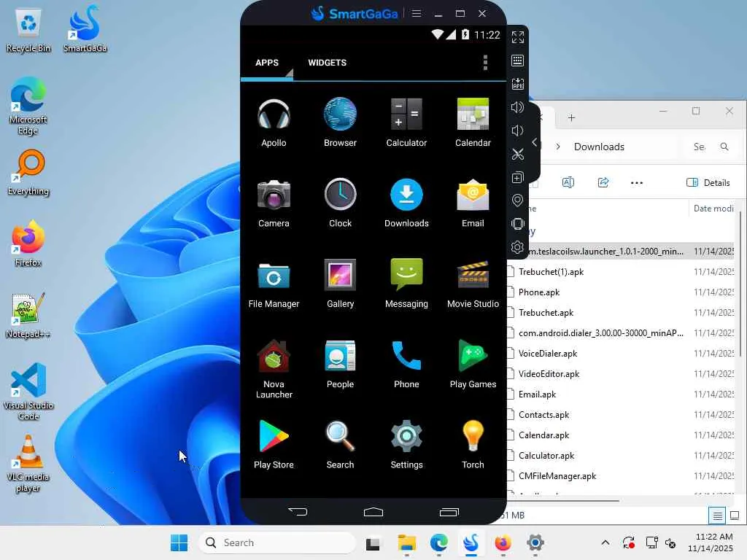The image size is (747, 560).
Task: Open Play Games app
Action: [473, 364]
